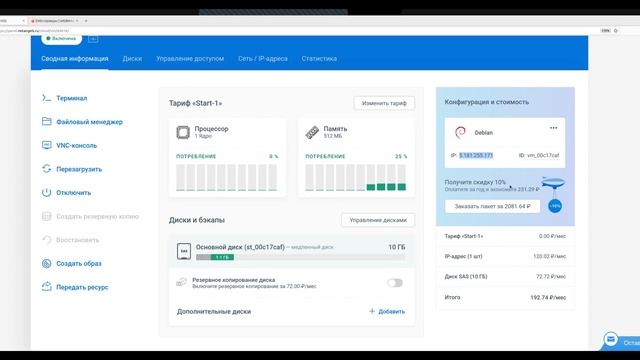Image resolution: width=640 pixels, height=360 pixels.
Task: Open Сеть / IP-адреса tab
Action: pos(263,59)
